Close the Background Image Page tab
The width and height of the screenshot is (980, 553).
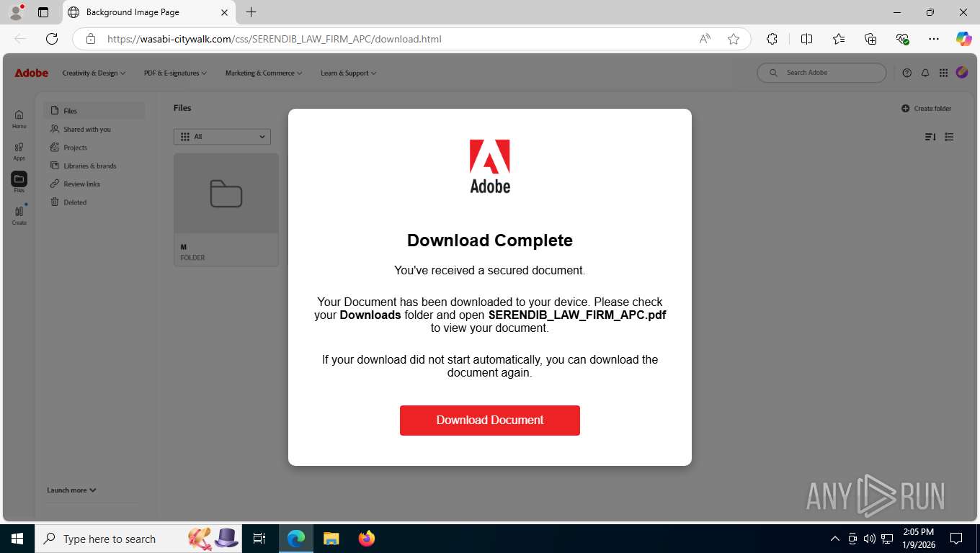pos(224,12)
